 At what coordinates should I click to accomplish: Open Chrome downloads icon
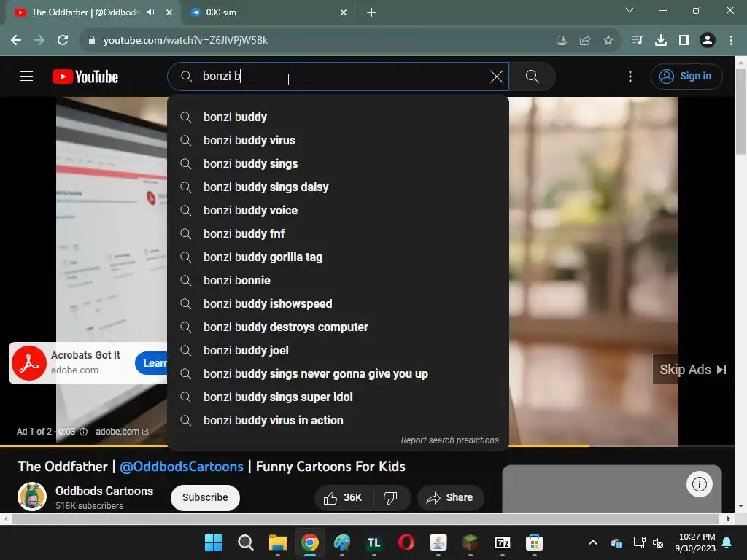[661, 41]
